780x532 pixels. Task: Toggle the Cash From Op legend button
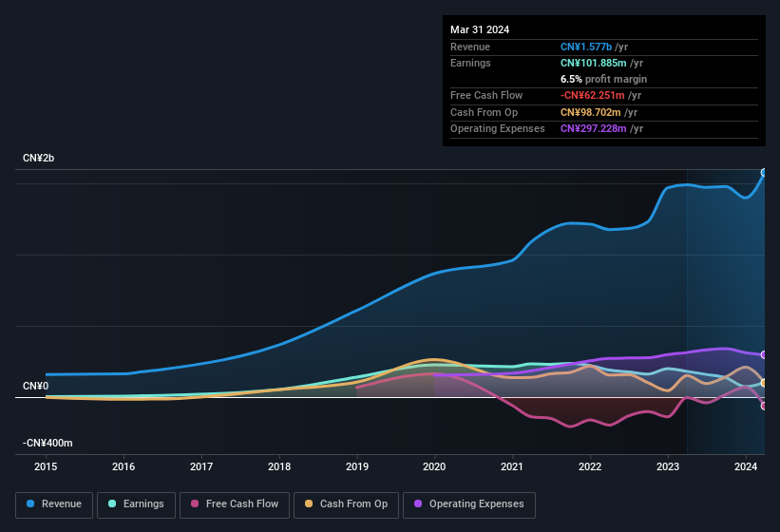click(x=346, y=505)
